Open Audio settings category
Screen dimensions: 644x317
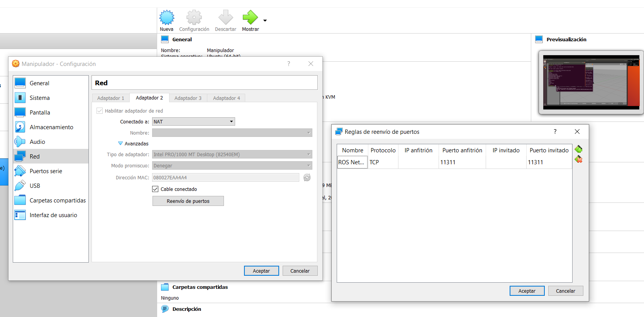[x=51, y=142]
